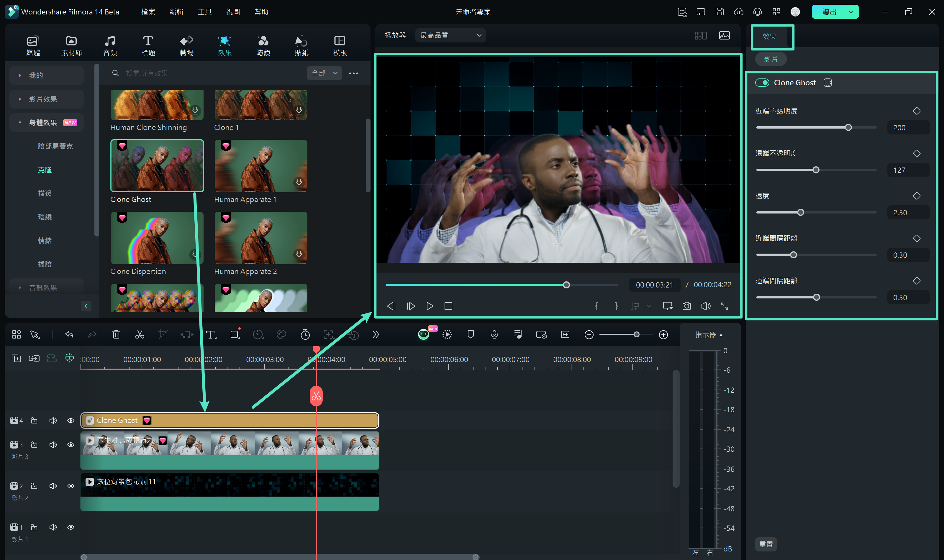Click the undo arrow in timeline toolbar
Screen dimensions: 944x560
[69, 334]
